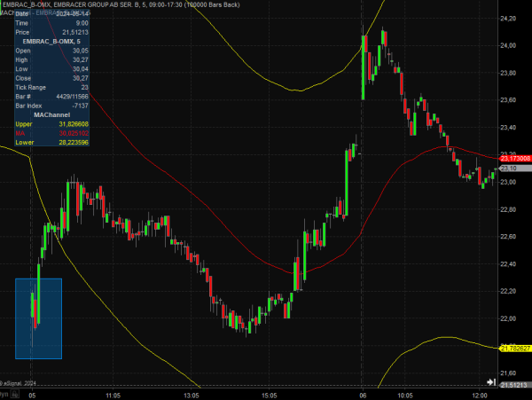Click the Lower value 28,223596
Screen dimensions: 532x400
74,142
